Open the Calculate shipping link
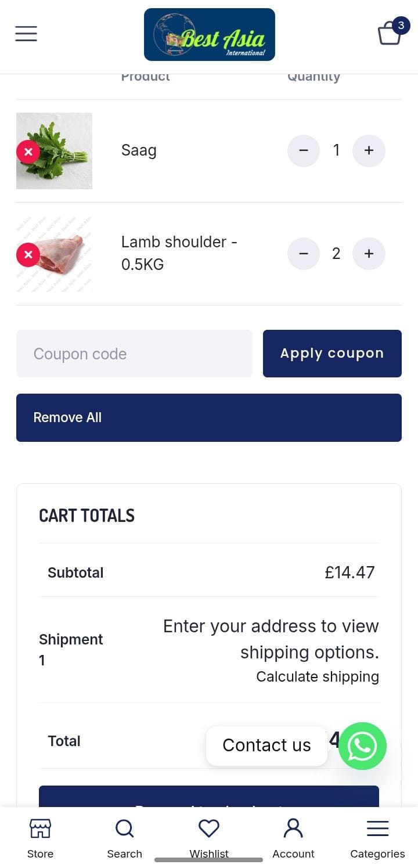 point(317,677)
